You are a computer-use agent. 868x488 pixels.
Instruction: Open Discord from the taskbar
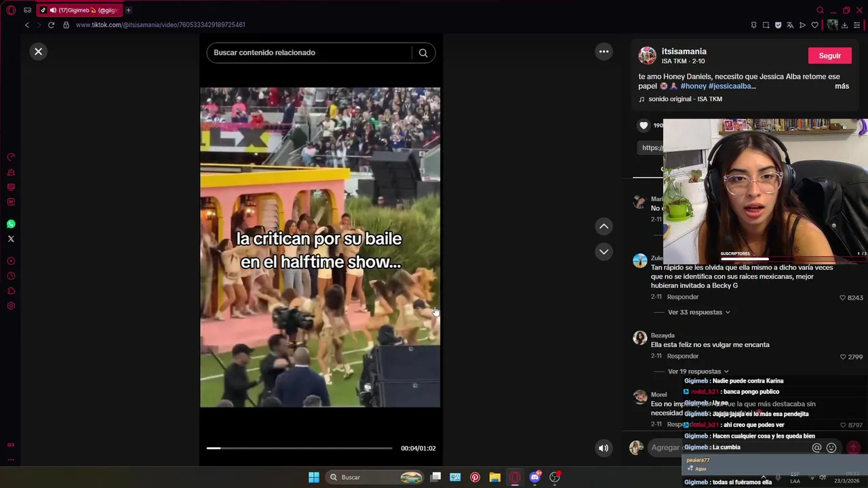pos(535,477)
